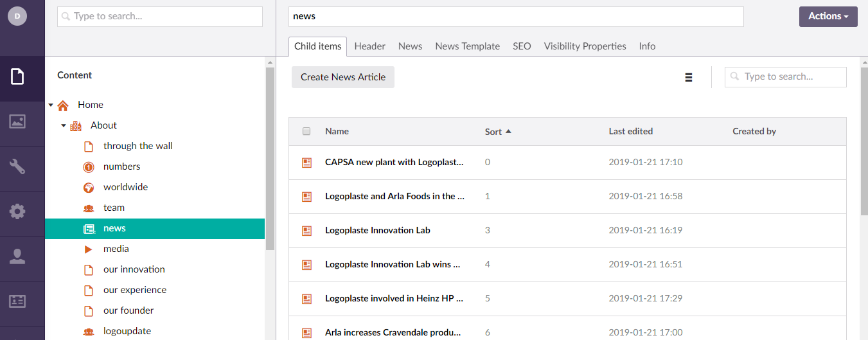Open the Visibility Properties tab
The image size is (868, 340).
click(x=585, y=46)
